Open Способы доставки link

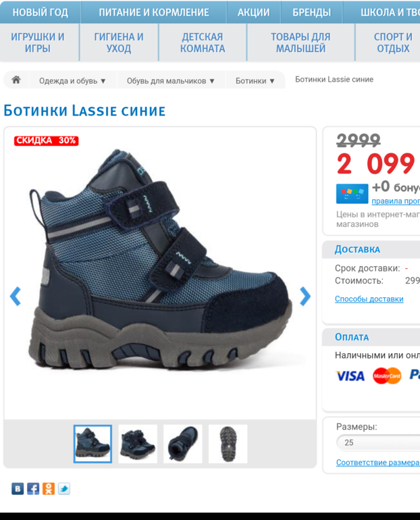tap(369, 299)
